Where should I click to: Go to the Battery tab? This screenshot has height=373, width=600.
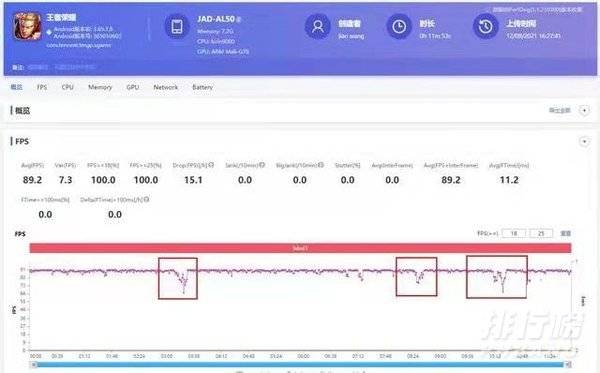click(202, 87)
